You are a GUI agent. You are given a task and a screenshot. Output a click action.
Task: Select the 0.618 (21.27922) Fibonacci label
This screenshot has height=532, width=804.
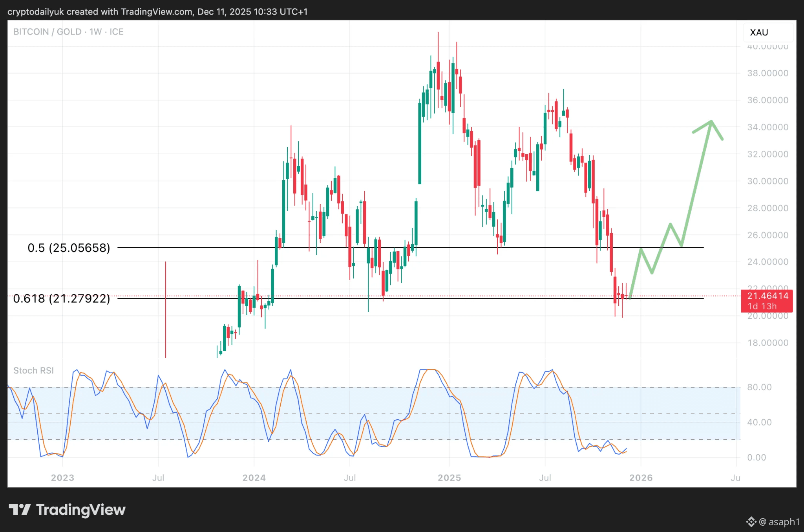[62, 299]
